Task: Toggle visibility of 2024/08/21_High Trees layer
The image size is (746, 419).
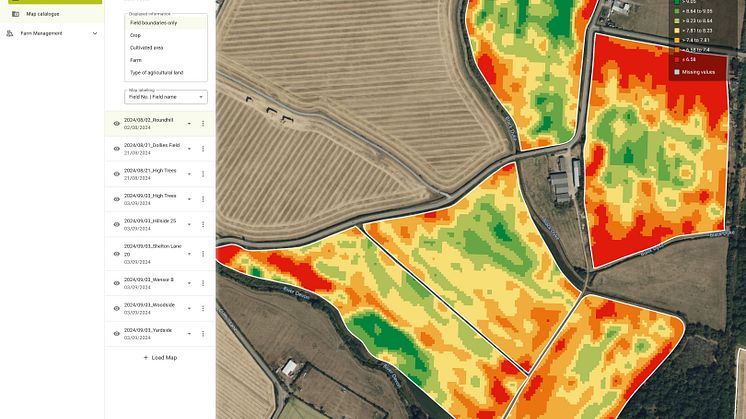Action: [116, 173]
